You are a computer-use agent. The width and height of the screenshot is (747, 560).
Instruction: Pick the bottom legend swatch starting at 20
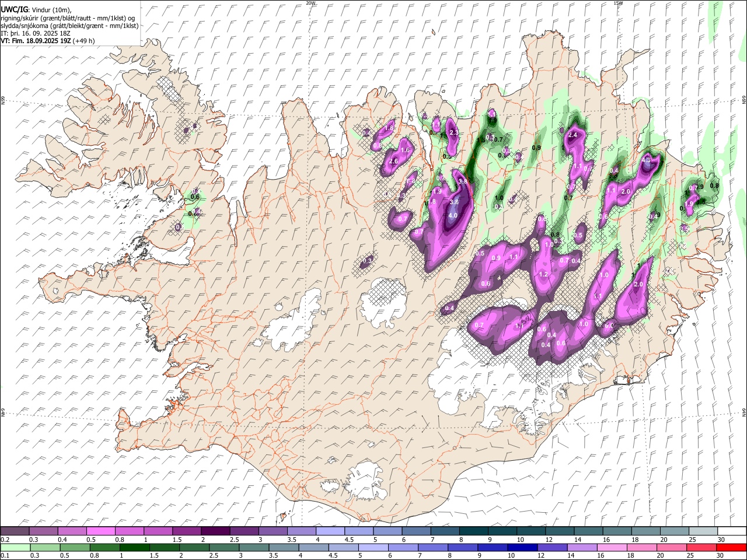pyautogui.click(x=671, y=548)
